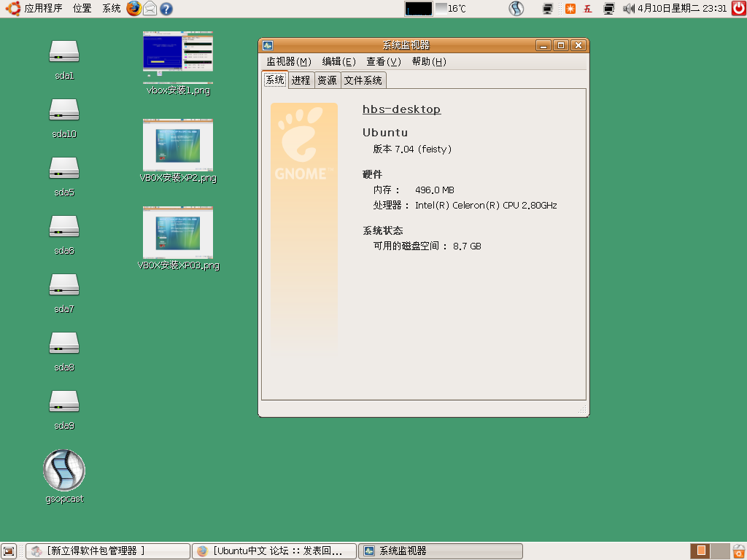The width and height of the screenshot is (747, 560).
Task: Open the 编辑(E) menu
Action: pyautogui.click(x=338, y=61)
